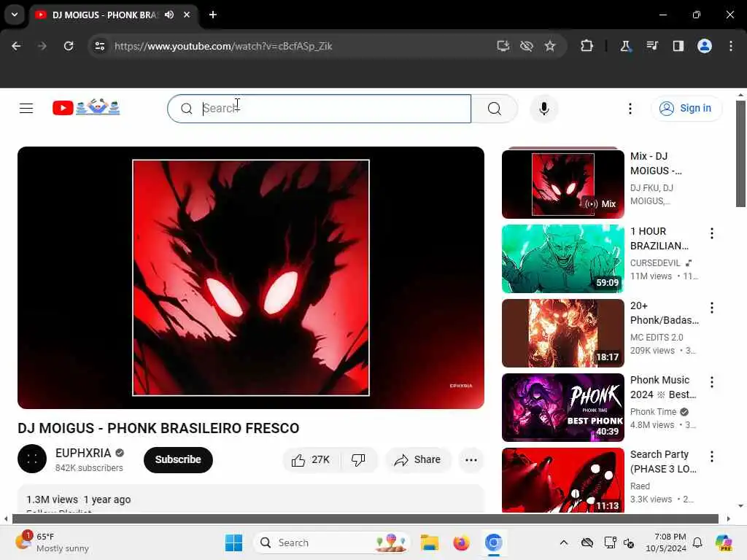The width and height of the screenshot is (747, 560).
Task: Open Firefox from taskbar
Action: coord(461,542)
